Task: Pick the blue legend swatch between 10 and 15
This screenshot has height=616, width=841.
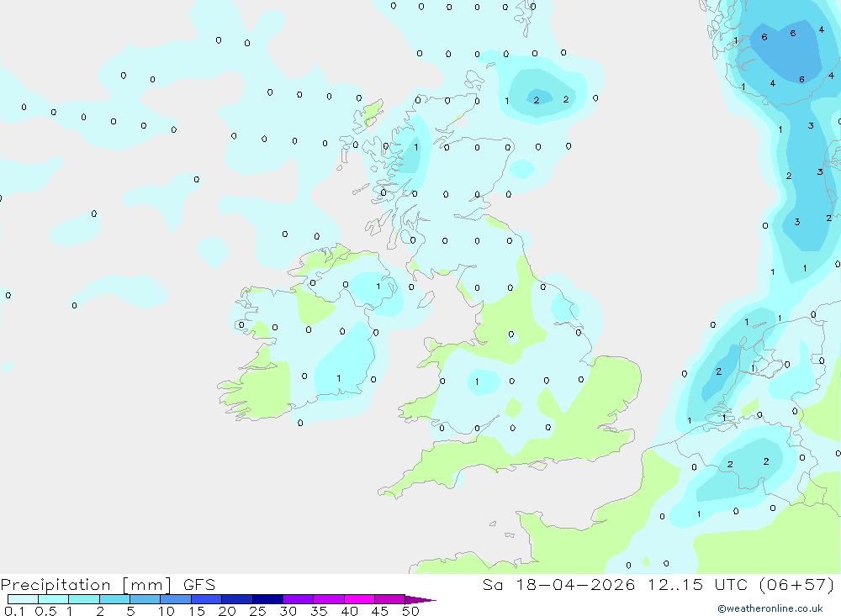Action: pyautogui.click(x=176, y=599)
